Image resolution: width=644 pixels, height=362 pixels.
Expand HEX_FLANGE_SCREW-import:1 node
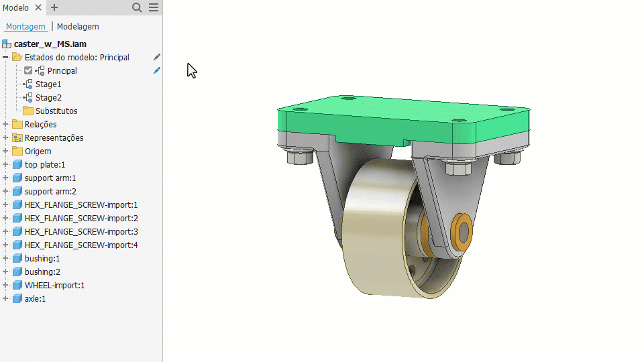[5, 205]
